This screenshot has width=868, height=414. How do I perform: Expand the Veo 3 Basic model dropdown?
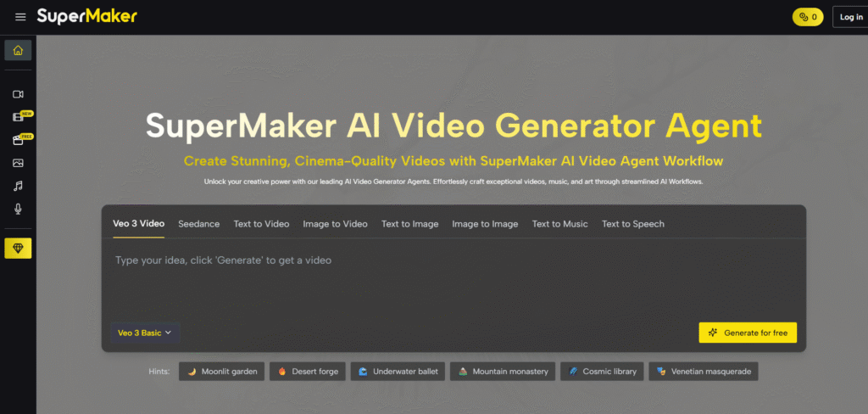pyautogui.click(x=145, y=333)
